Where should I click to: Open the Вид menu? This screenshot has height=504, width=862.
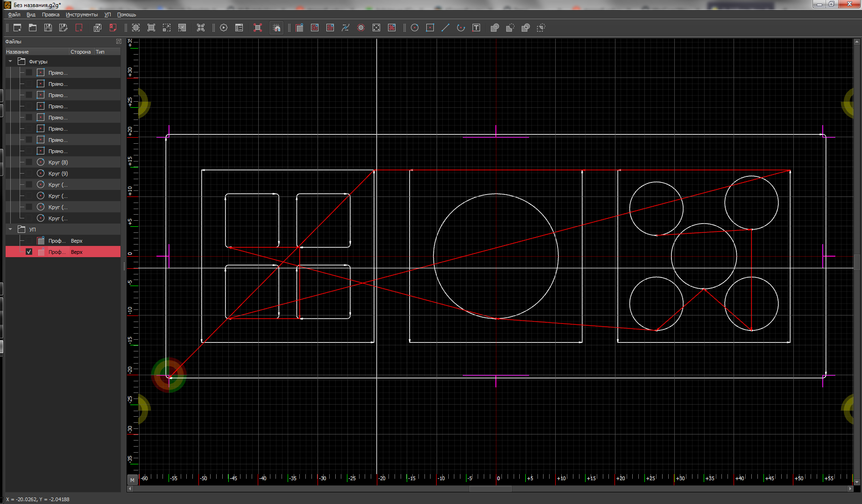coord(31,14)
